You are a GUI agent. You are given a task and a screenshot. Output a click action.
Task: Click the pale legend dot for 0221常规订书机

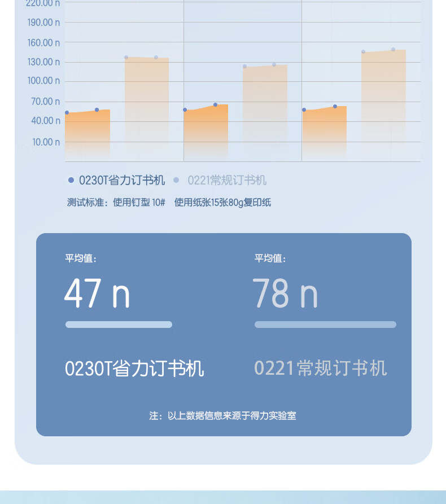[x=176, y=180]
